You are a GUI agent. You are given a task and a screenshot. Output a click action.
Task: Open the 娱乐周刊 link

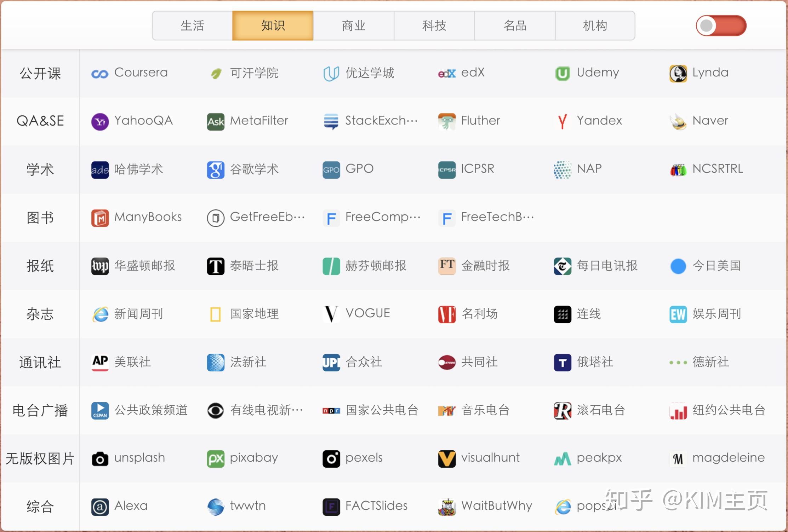(706, 314)
